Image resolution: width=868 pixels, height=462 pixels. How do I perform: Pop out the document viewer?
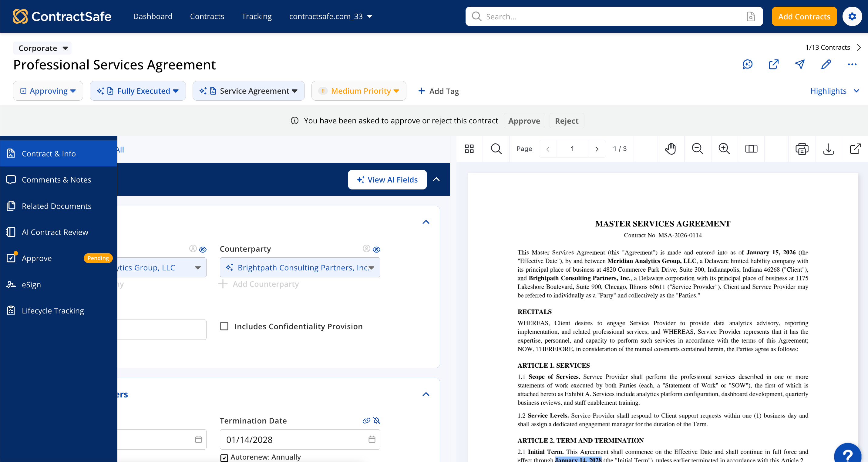click(x=855, y=149)
